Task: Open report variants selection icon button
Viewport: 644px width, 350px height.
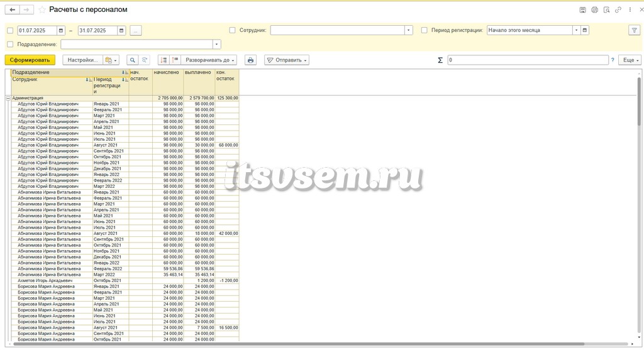Action: (111, 60)
